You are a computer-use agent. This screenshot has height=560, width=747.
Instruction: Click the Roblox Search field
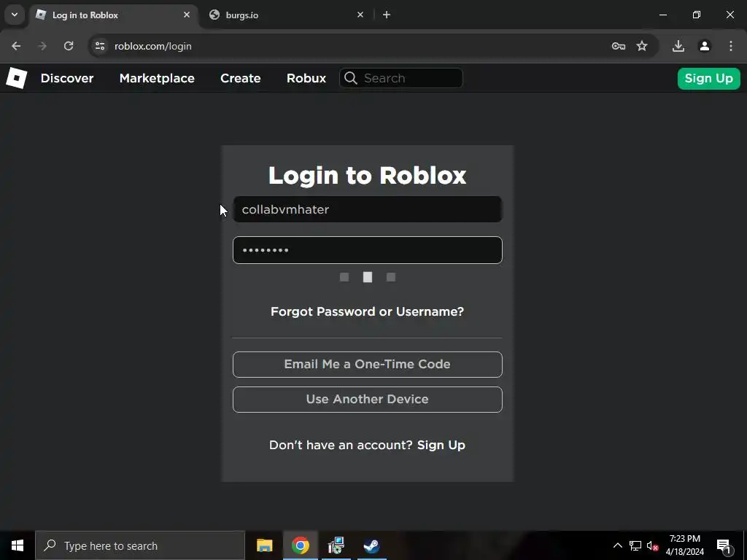point(401,78)
